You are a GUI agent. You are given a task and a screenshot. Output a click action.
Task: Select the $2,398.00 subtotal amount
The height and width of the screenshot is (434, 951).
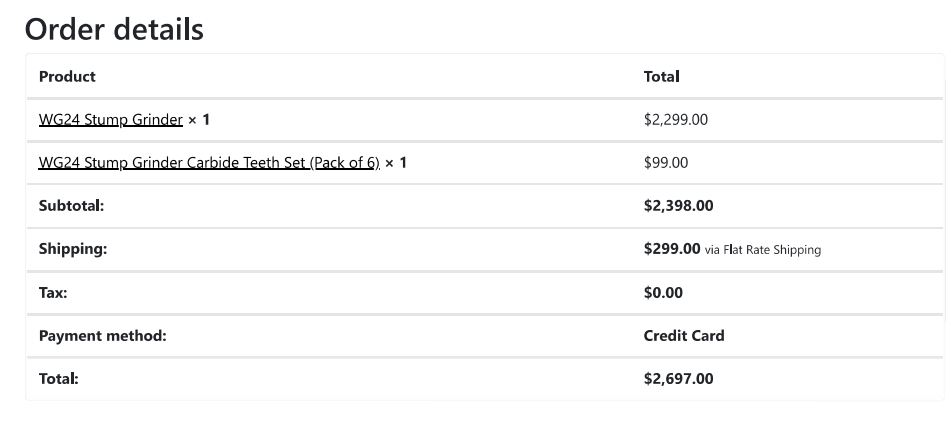(x=678, y=206)
